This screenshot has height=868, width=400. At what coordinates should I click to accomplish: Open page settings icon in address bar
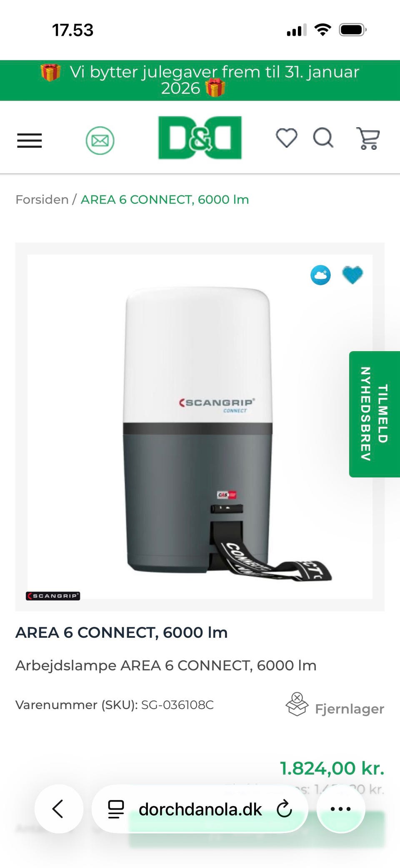(x=116, y=809)
